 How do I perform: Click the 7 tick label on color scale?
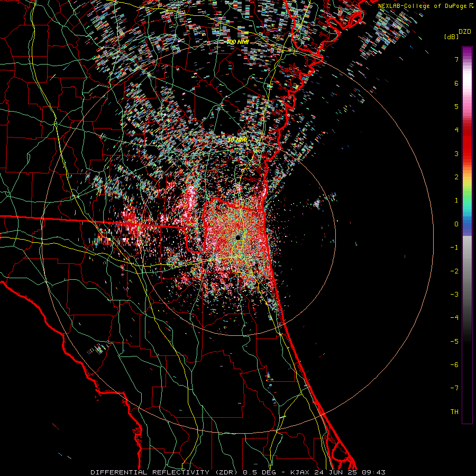456,59
